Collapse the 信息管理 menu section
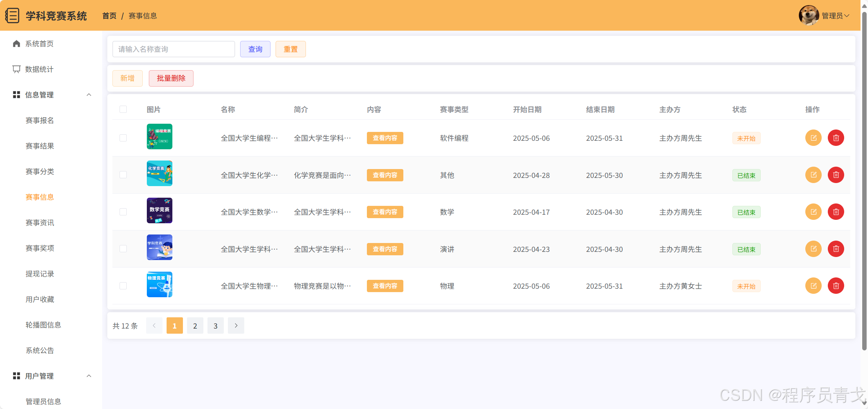 tap(89, 95)
